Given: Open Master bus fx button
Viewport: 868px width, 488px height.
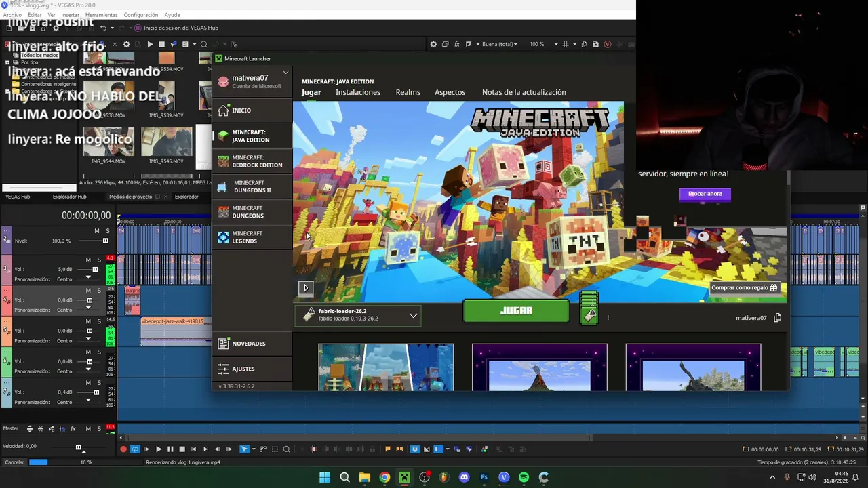Looking at the screenshot, I should [x=73, y=428].
